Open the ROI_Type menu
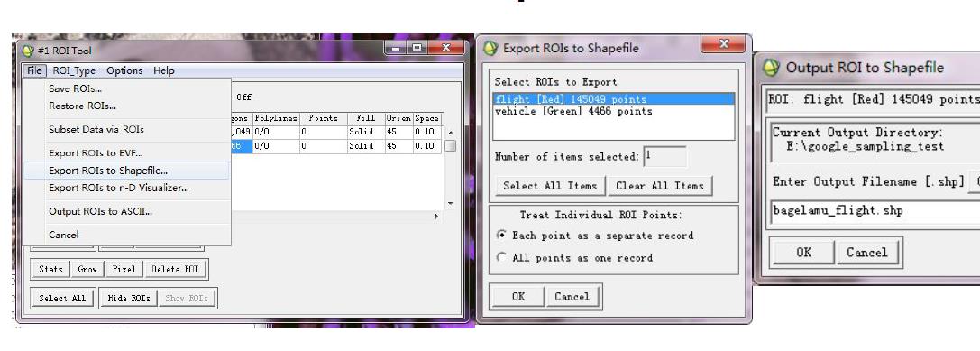Viewport: 980px width, 351px height. click(74, 70)
